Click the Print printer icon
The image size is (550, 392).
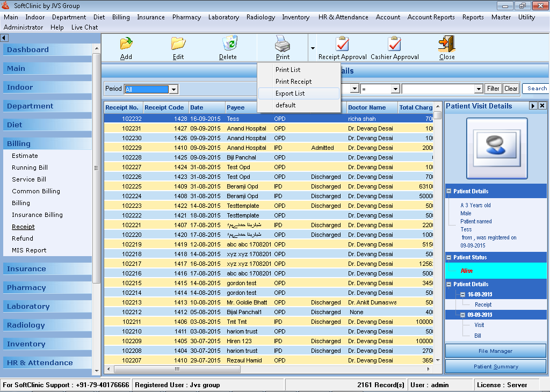[x=283, y=43]
